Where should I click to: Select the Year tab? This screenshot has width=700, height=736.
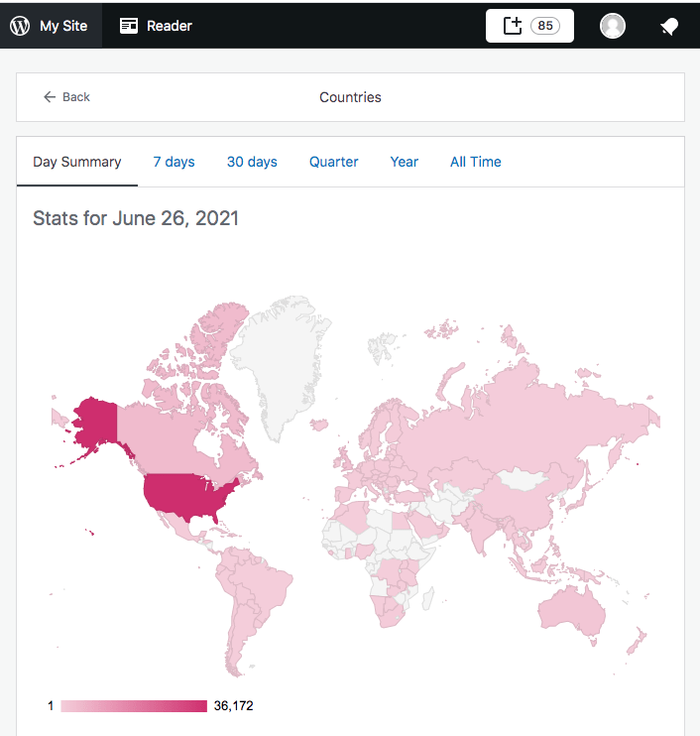404,162
